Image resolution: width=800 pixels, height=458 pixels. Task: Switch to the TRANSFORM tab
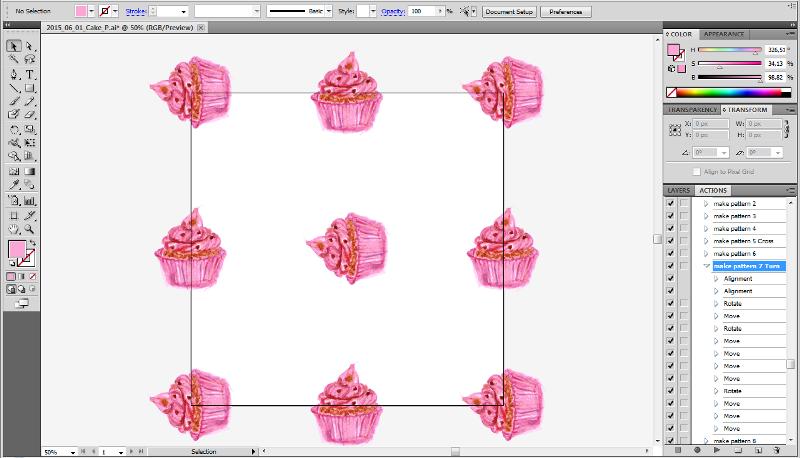746,110
